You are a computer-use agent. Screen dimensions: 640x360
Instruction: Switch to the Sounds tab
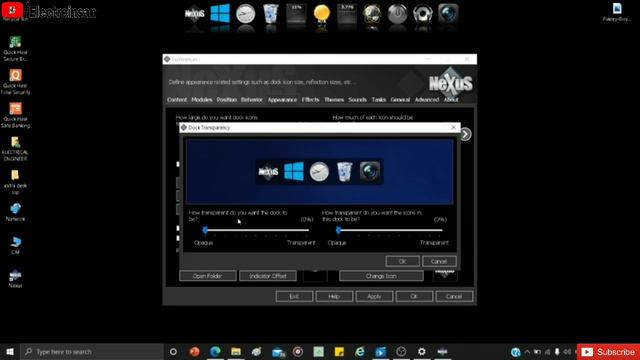pos(358,100)
